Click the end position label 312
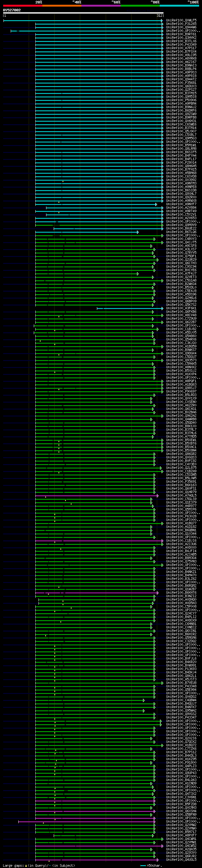 159,15
